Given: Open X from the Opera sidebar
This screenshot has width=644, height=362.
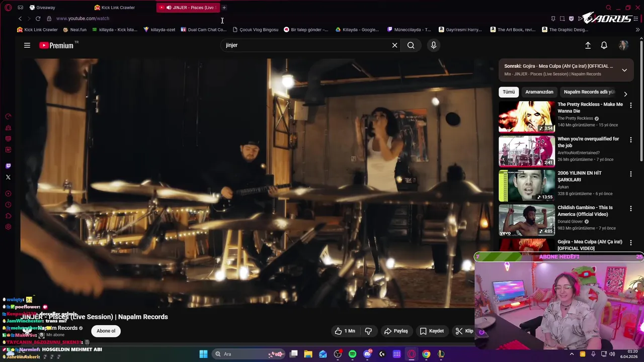Looking at the screenshot, I should pos(8,177).
